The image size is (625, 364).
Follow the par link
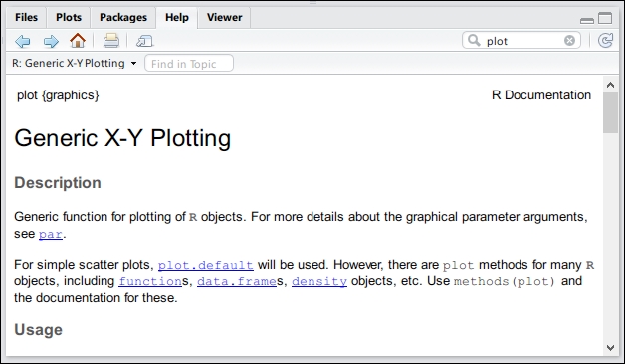click(x=50, y=234)
